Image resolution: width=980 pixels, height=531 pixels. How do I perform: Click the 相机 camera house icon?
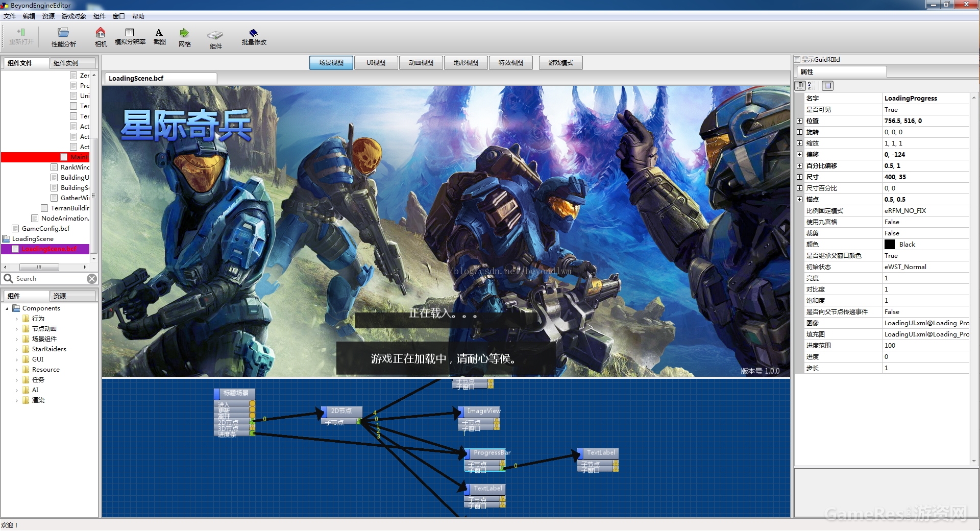101,32
